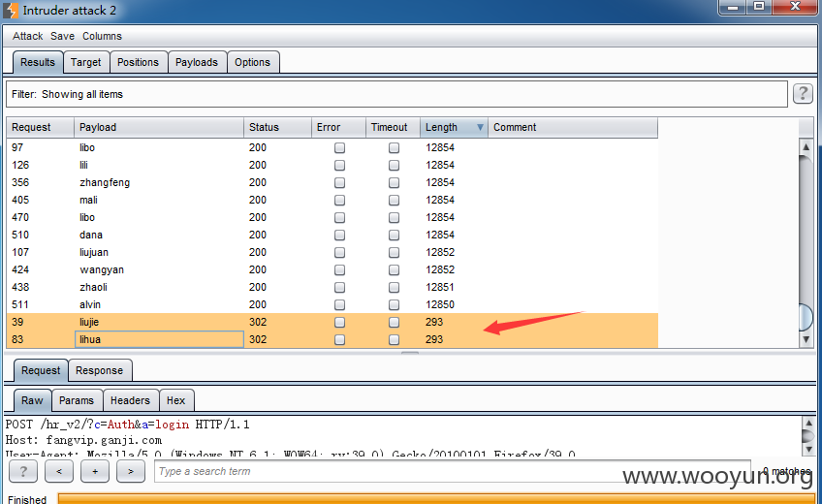Sort table by Payload column header
Image resolution: width=822 pixels, height=504 pixels.
click(x=159, y=127)
